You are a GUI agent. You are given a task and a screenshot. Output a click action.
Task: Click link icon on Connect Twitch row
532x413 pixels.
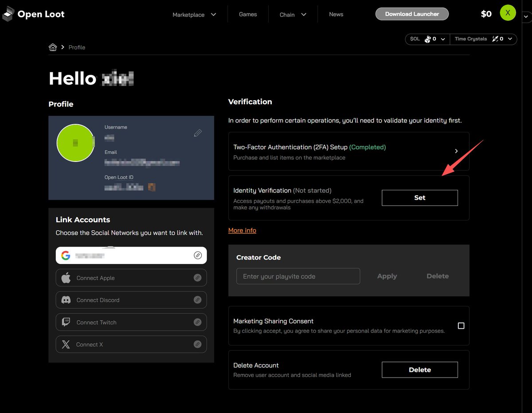click(198, 322)
